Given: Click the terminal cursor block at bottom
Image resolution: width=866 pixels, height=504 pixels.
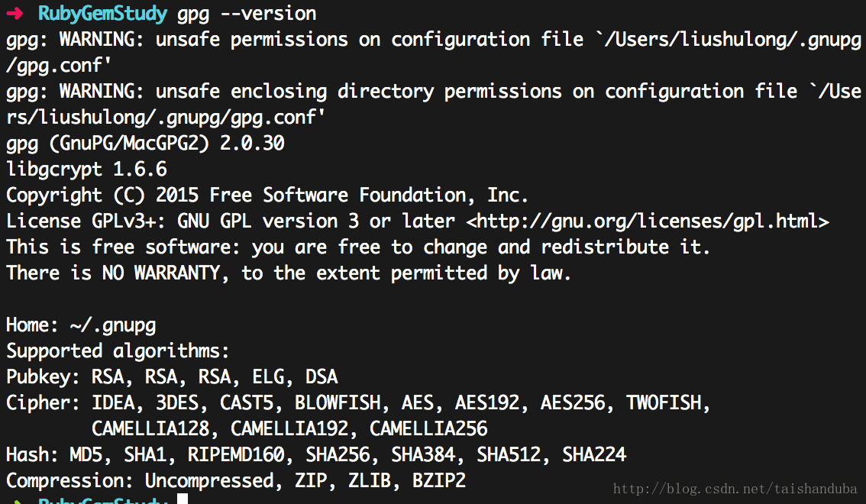Looking at the screenshot, I should (x=183, y=499).
